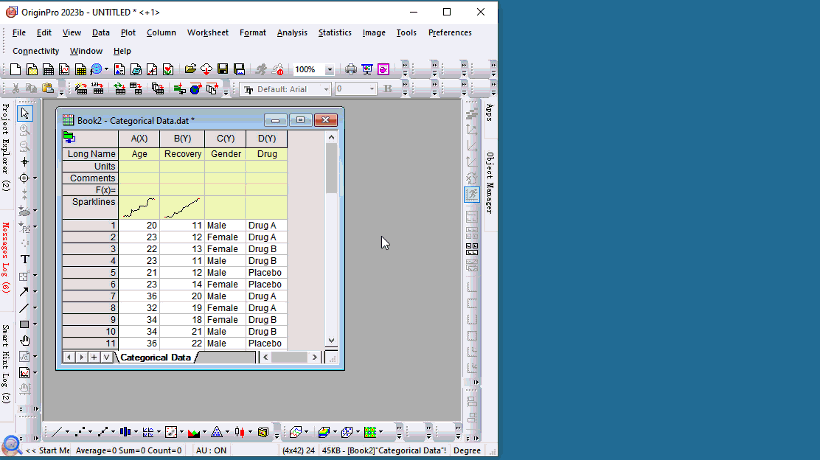Click the Start Menu search button
The image size is (820, 460).
coord(11,446)
